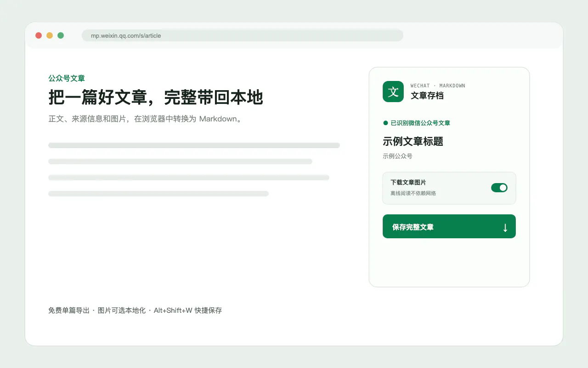
Task: Click the mp.weixin.qq.com address bar
Action: pyautogui.click(x=243, y=35)
